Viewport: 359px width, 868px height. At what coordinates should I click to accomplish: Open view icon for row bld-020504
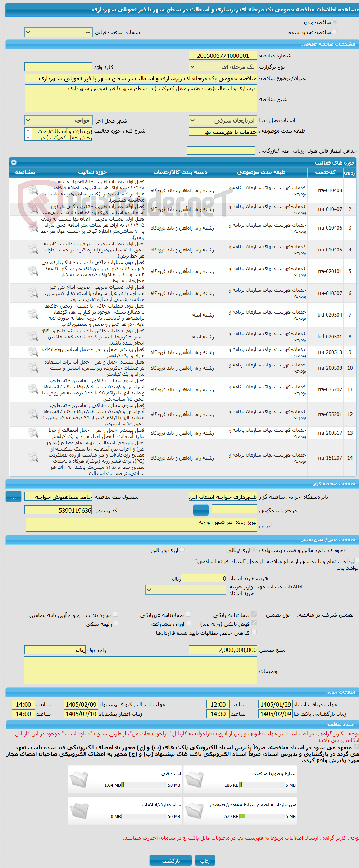coord(33,315)
